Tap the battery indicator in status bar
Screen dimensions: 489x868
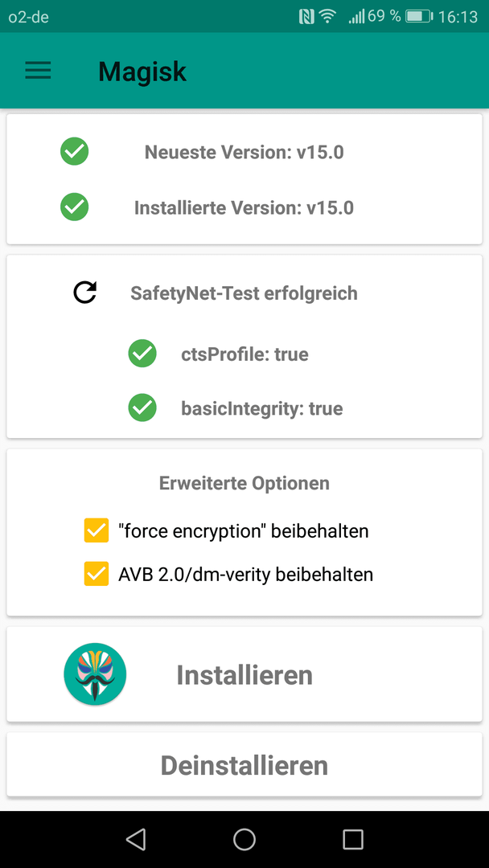pos(419,17)
